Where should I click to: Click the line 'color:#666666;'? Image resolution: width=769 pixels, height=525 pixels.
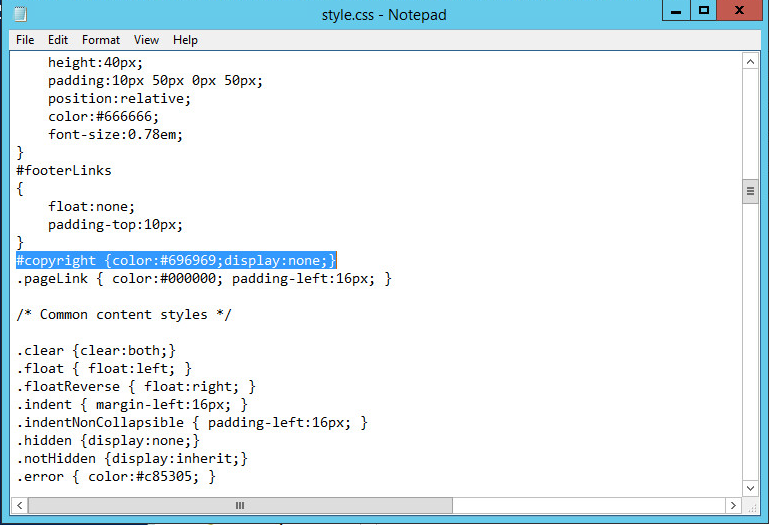point(103,117)
